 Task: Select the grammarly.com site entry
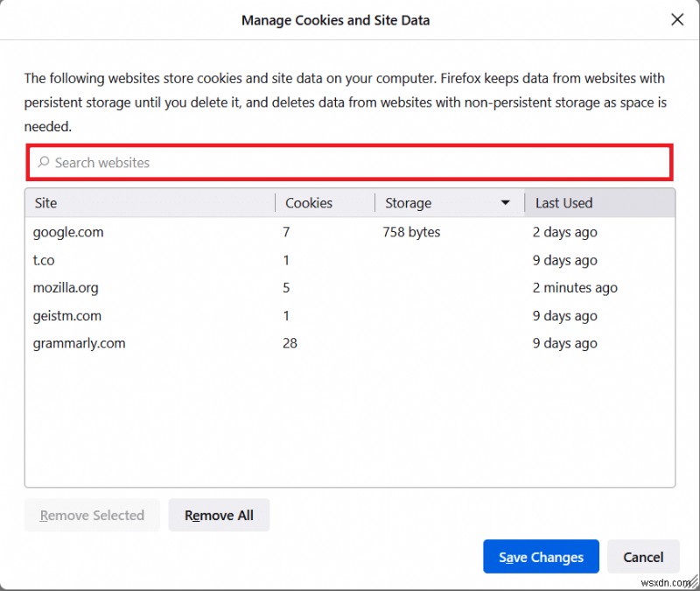(x=79, y=342)
